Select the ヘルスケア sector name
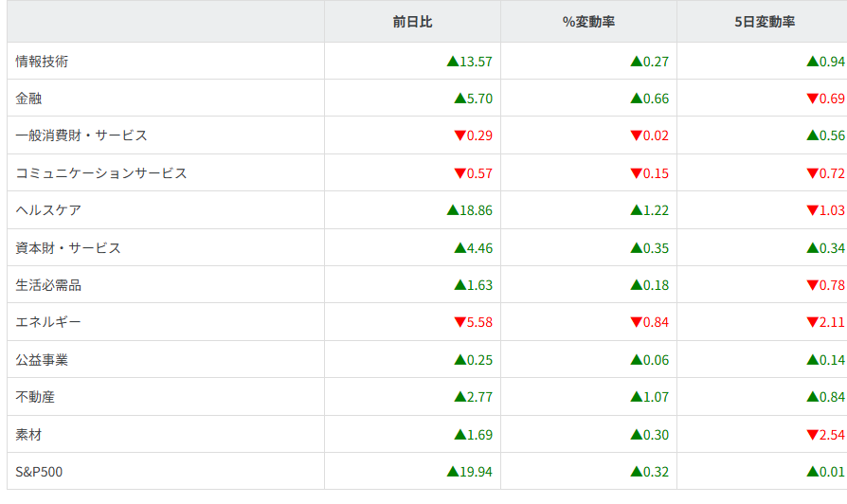847x504 pixels. coord(48,210)
